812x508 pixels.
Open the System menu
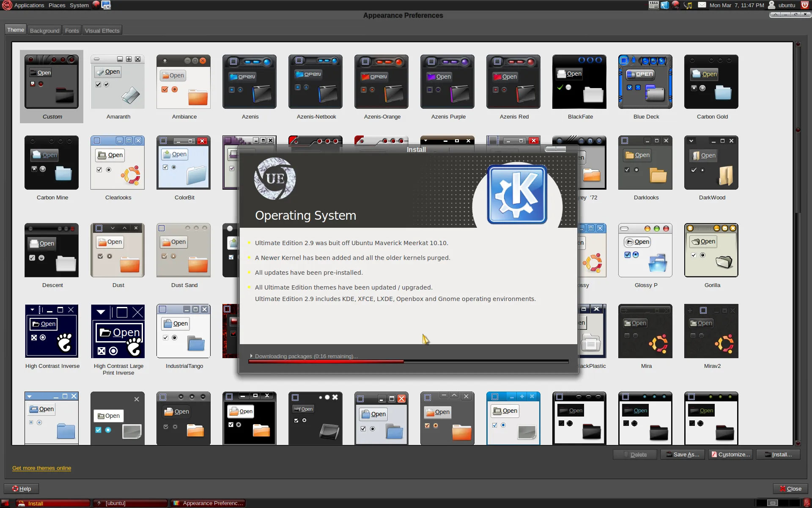click(x=79, y=5)
